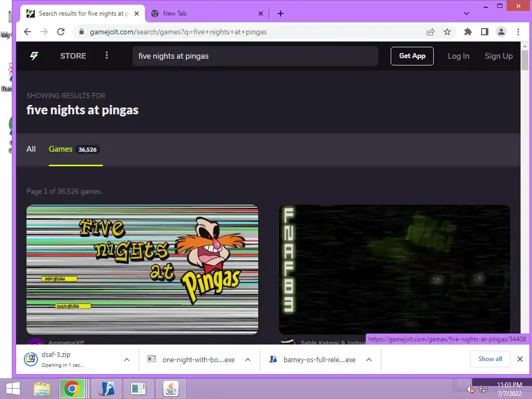
Task: Open the blue F app taskbar icon
Action: (106, 389)
